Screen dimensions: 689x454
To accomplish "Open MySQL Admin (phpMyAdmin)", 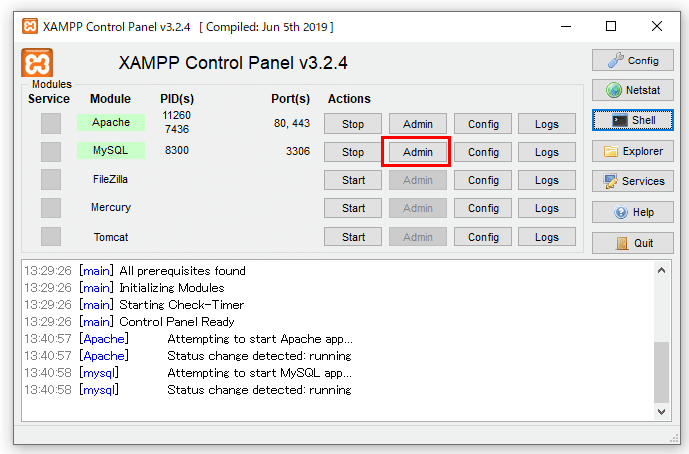I will 418,152.
